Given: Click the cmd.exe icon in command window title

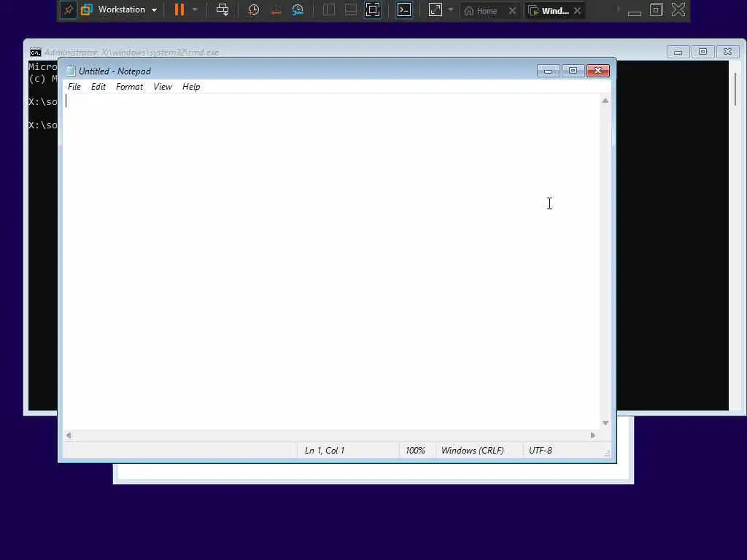Looking at the screenshot, I should pyautogui.click(x=36, y=52).
